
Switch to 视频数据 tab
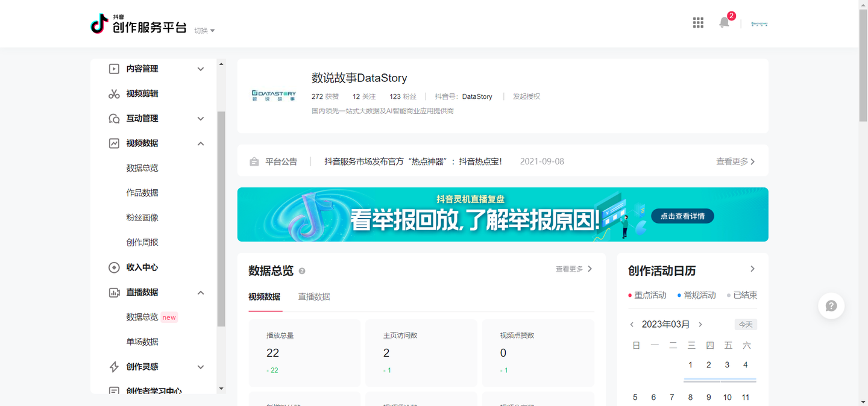264,297
